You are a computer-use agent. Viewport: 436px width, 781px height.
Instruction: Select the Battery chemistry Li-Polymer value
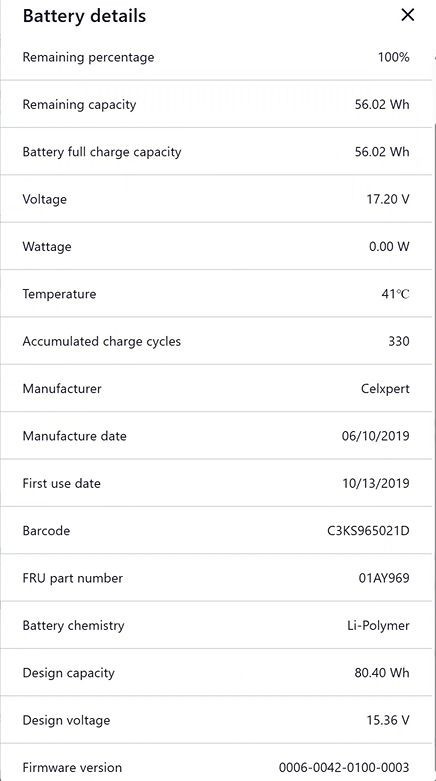coord(378,626)
